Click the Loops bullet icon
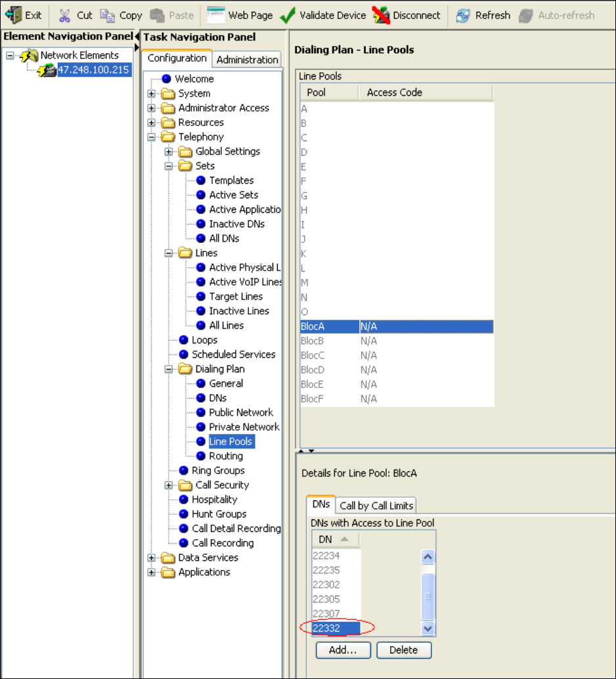This screenshot has height=679, width=616. coord(184,340)
